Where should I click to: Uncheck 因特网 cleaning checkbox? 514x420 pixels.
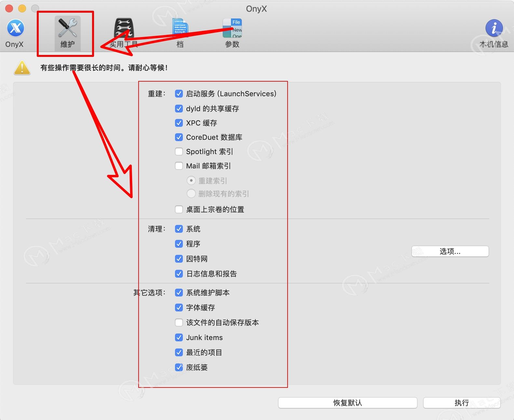[x=179, y=259]
